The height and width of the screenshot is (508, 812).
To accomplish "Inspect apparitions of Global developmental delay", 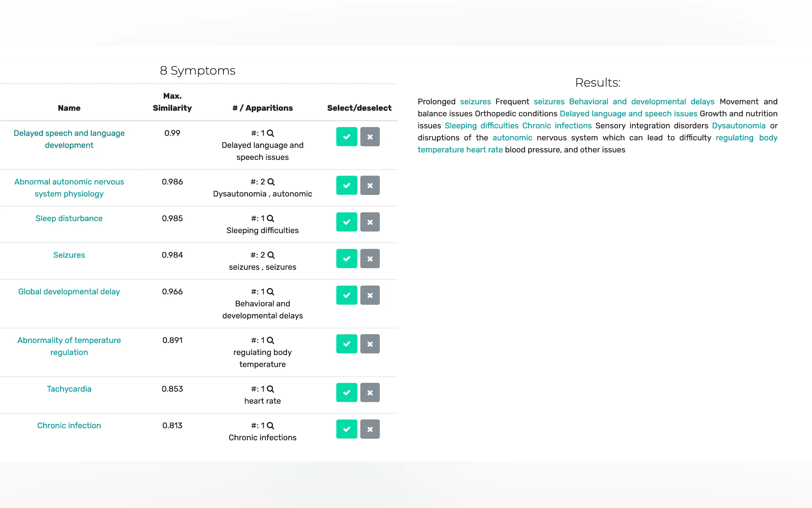I will tap(270, 292).
